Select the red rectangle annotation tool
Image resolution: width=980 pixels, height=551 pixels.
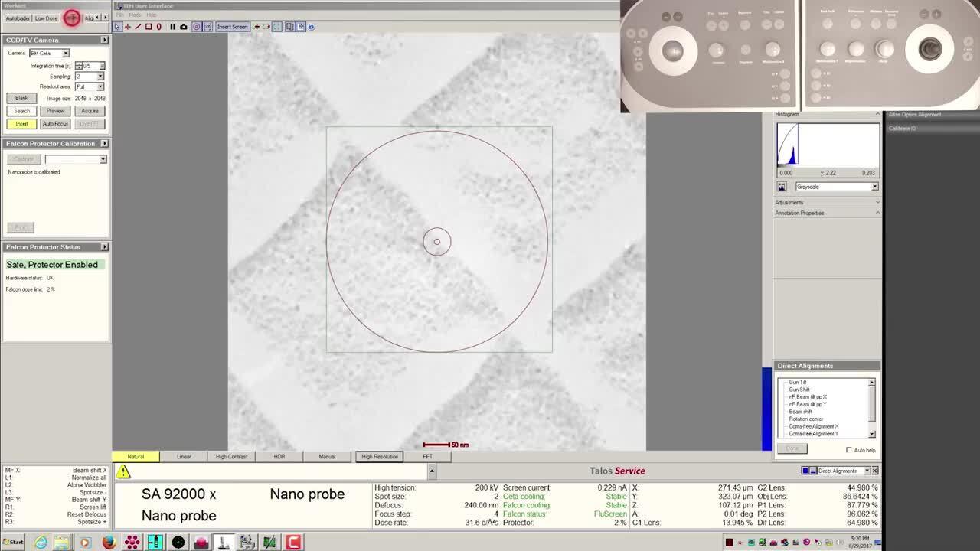click(x=149, y=27)
